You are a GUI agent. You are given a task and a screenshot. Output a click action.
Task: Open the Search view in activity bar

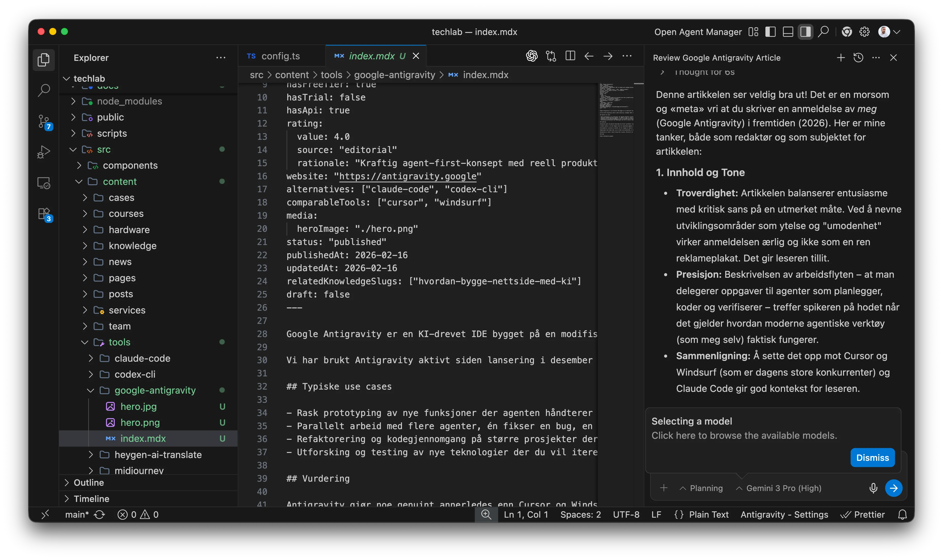coord(44,90)
